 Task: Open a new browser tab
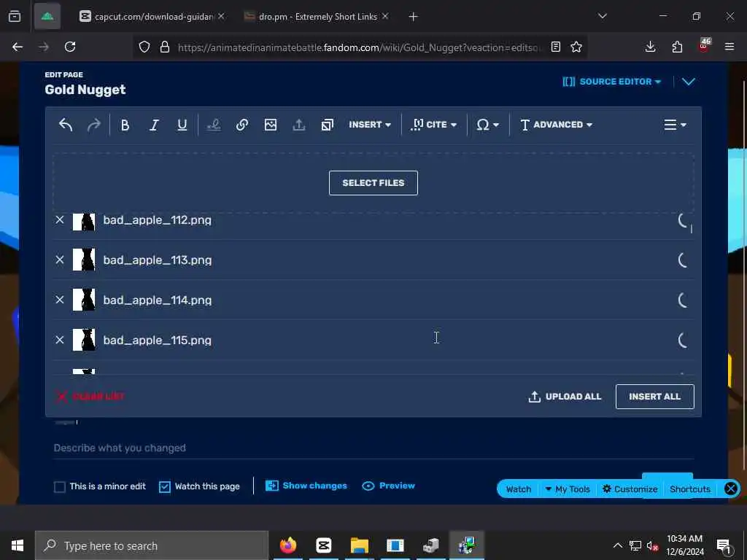pos(413,17)
